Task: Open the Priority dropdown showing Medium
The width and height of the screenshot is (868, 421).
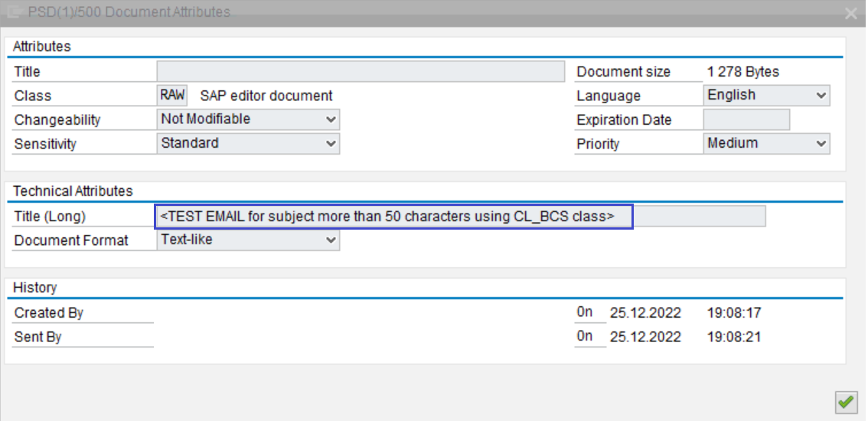Action: [766, 143]
